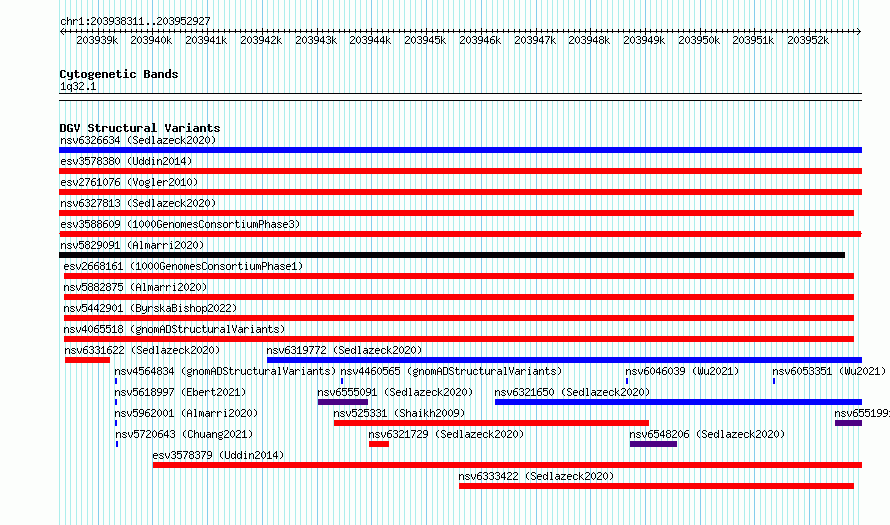Click variant label nsv5442901 (ByrskaBishop2022)

150,308
